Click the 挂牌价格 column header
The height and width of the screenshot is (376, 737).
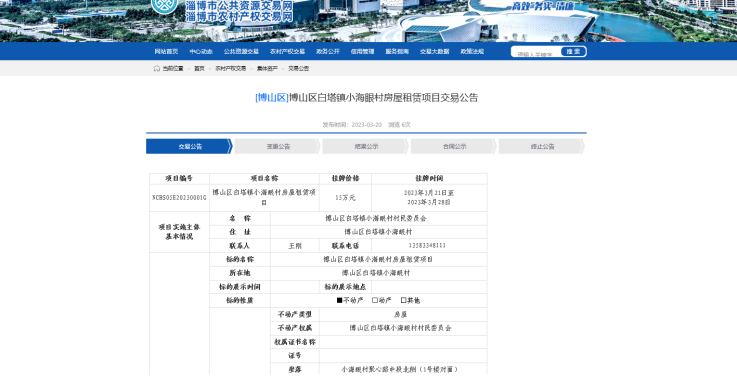pyautogui.click(x=345, y=179)
